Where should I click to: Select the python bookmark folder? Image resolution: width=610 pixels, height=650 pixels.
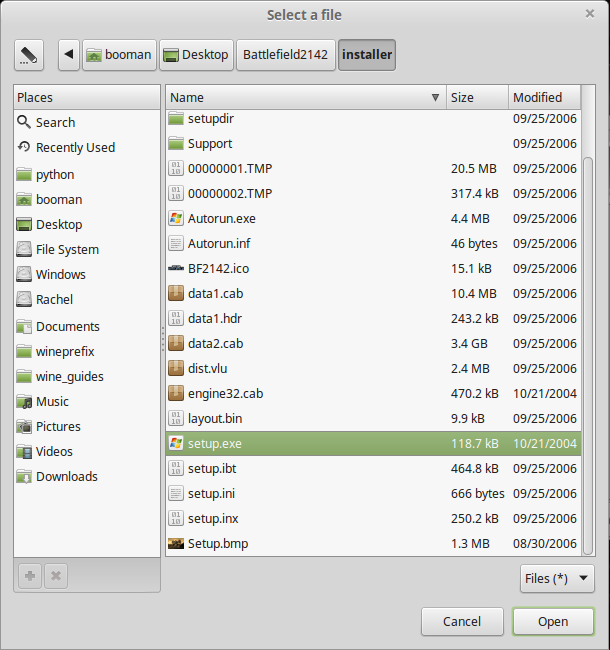point(87,175)
